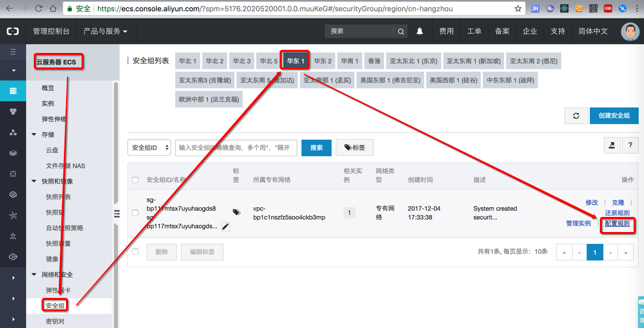
Task: Click the 创建安全组 button
Action: (x=614, y=116)
